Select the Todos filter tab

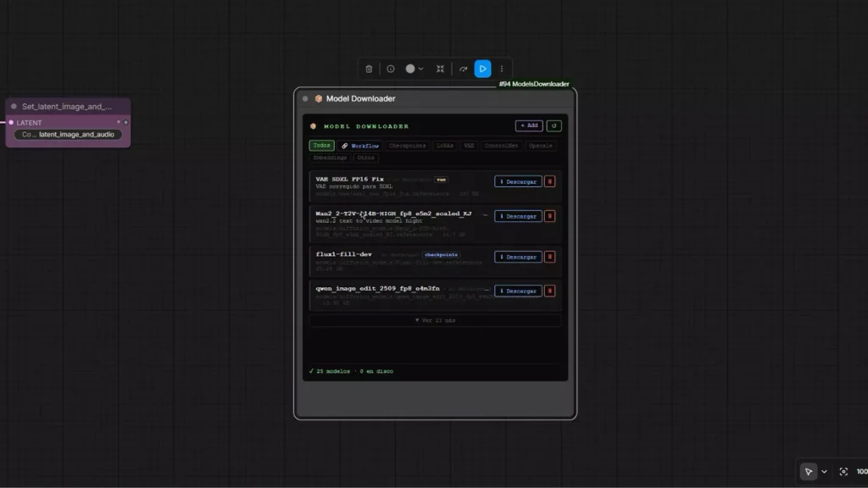click(321, 146)
